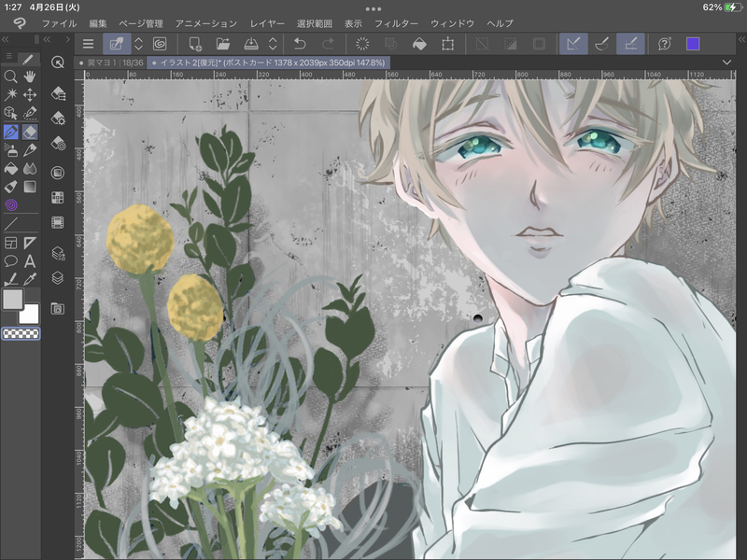
Task: Save the current canvas
Action: point(251,44)
